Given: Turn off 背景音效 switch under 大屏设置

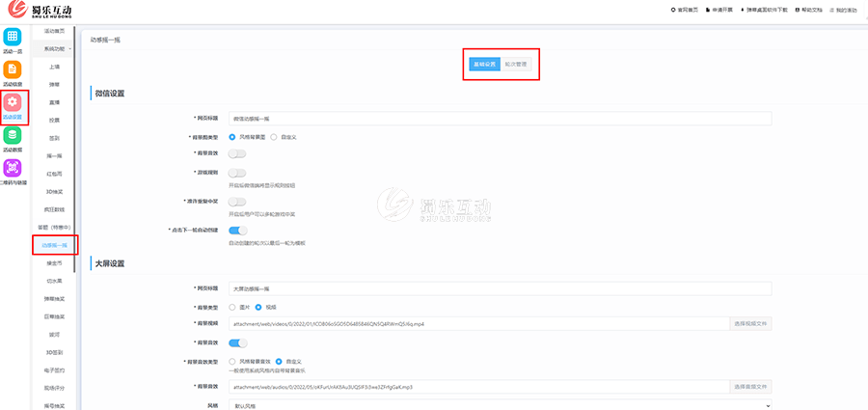Looking at the screenshot, I should point(238,343).
